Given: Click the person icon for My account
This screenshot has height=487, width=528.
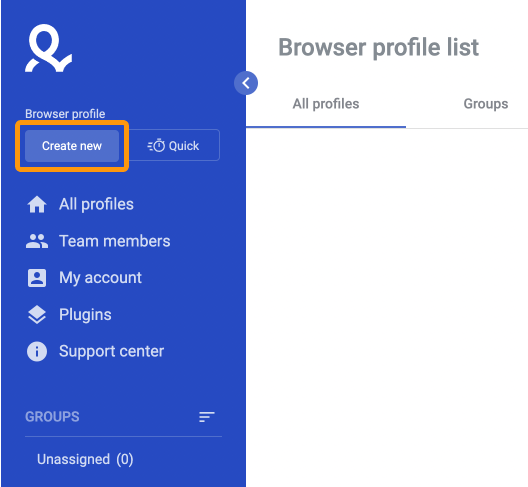Looking at the screenshot, I should 37,278.
